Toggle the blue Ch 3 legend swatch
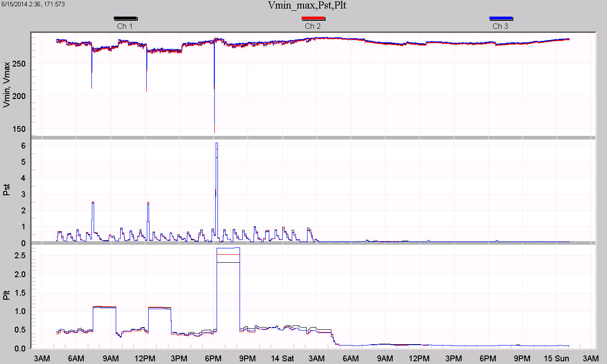The width and height of the screenshot is (607, 364). (x=500, y=18)
